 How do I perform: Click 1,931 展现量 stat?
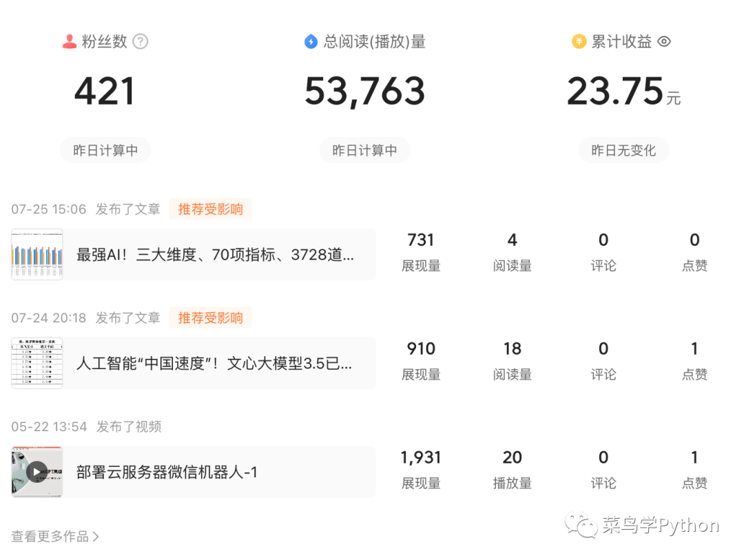[421, 469]
